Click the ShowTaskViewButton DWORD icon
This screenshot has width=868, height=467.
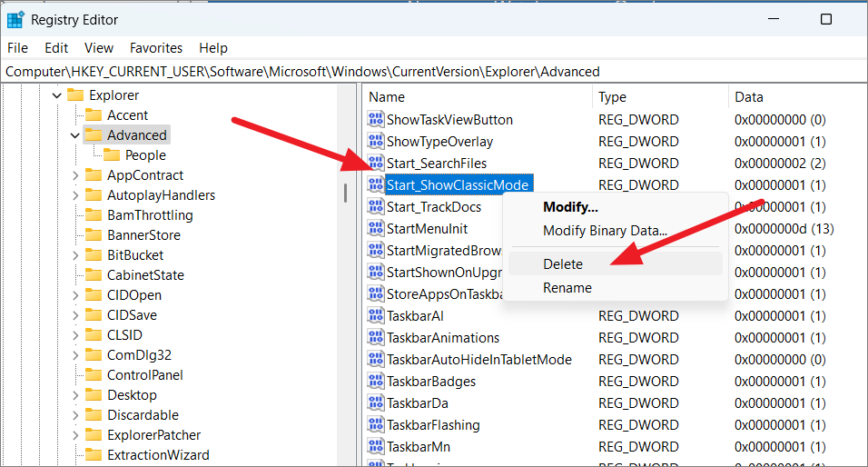point(376,119)
